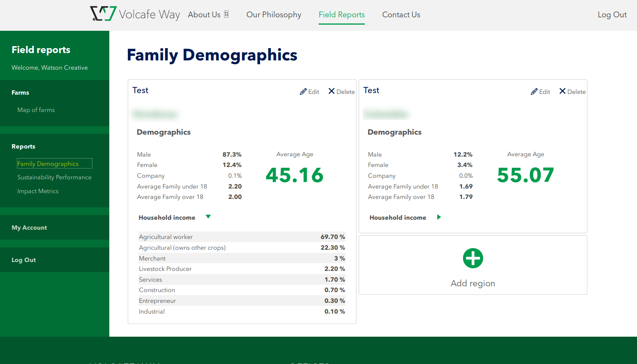The width and height of the screenshot is (637, 364).
Task: Open Impact Metrics report
Action: click(x=38, y=191)
